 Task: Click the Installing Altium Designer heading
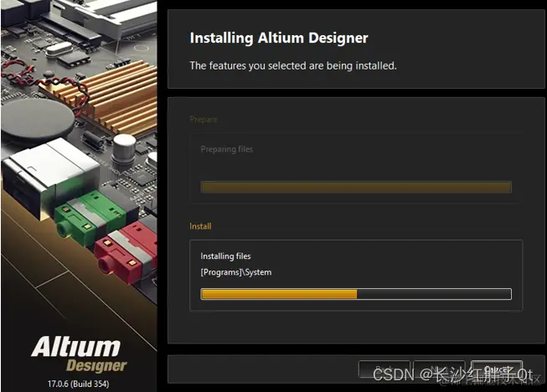point(279,38)
